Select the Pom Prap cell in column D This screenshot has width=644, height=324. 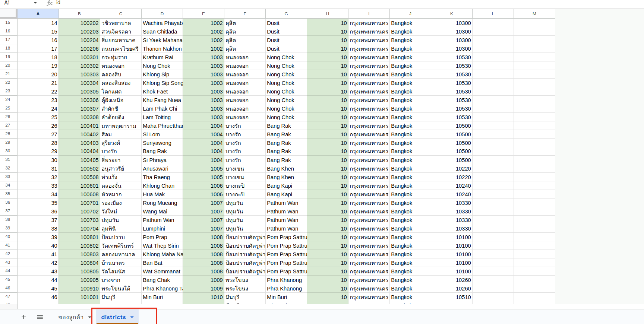[162, 237]
